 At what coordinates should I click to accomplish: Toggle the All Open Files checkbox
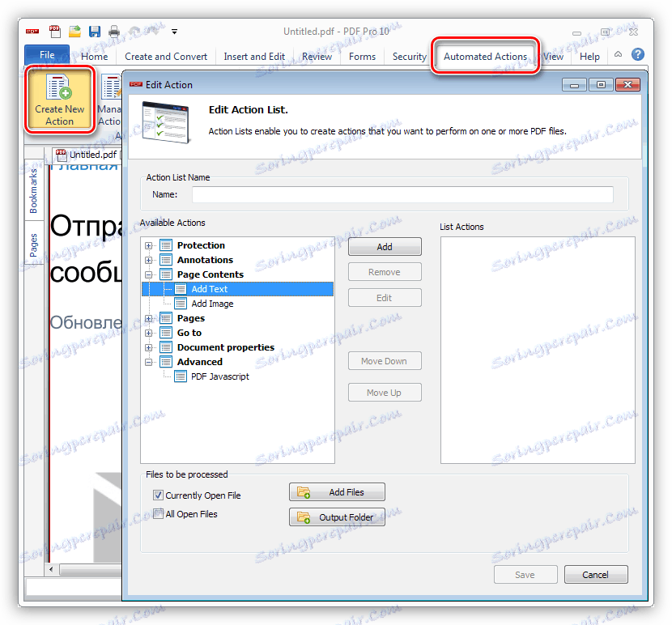pos(158,513)
